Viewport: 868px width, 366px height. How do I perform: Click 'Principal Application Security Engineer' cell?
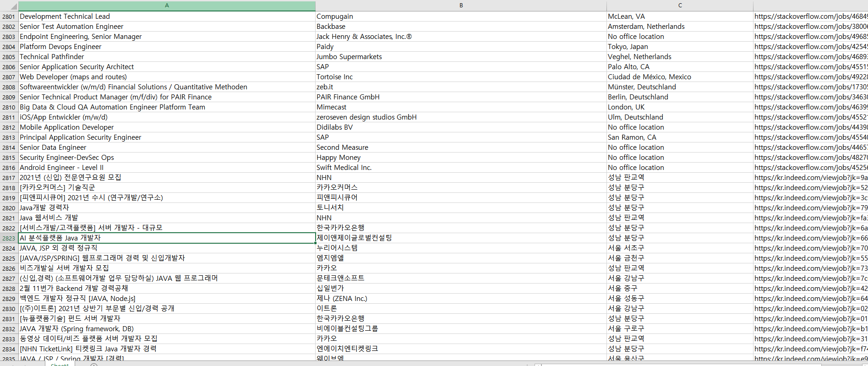[x=167, y=137]
